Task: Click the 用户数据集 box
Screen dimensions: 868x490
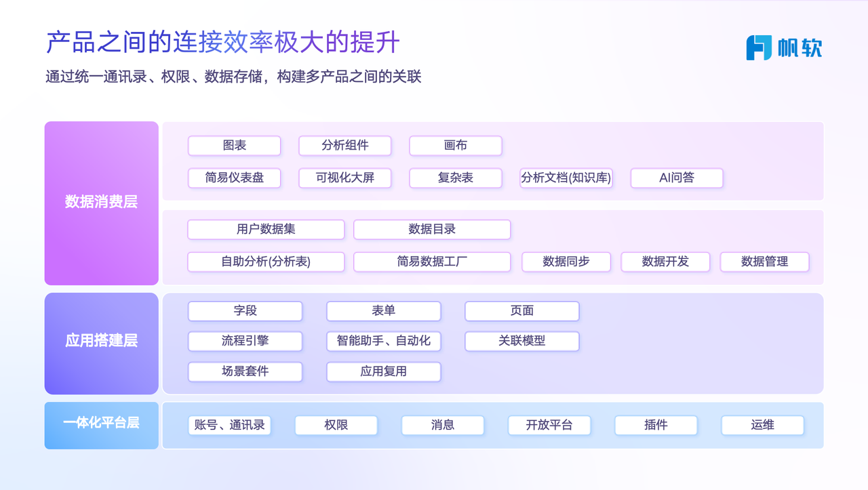Action: pos(266,230)
